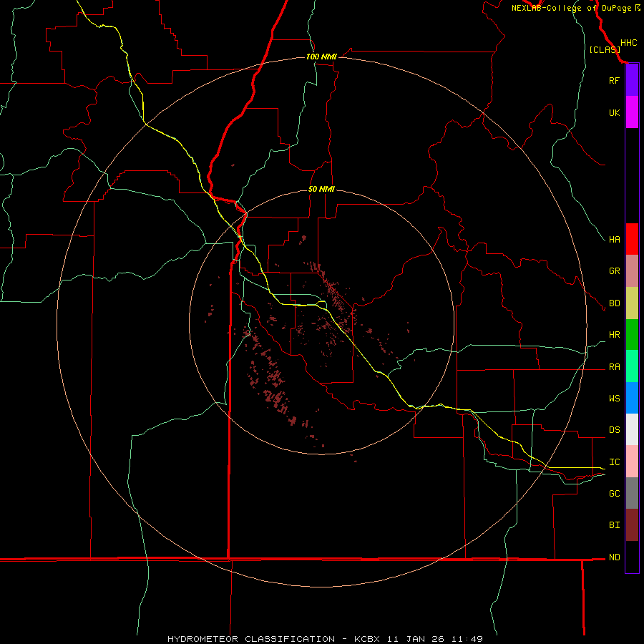The width and height of the screenshot is (644, 644).
Task: Click the WS legend label
Action: (614, 399)
